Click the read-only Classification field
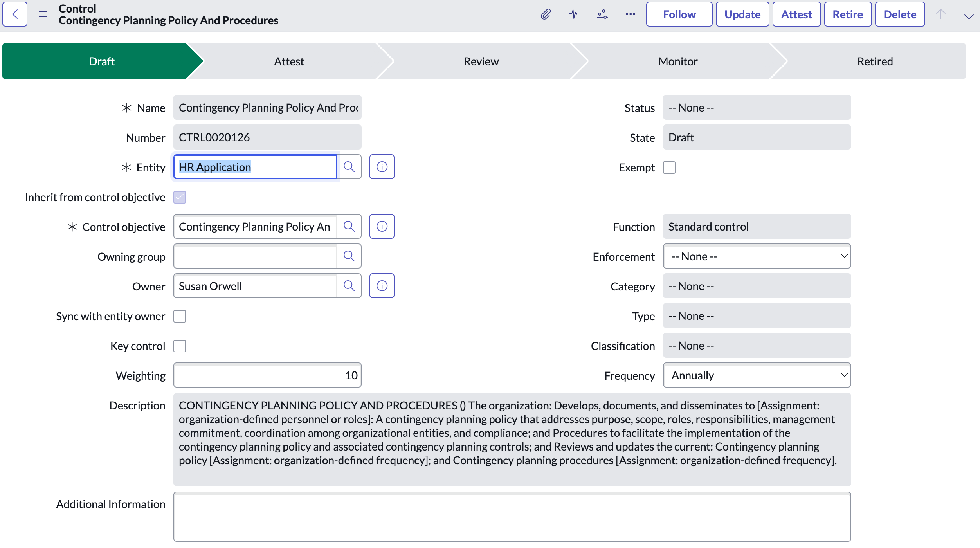The height and width of the screenshot is (548, 980). point(757,346)
